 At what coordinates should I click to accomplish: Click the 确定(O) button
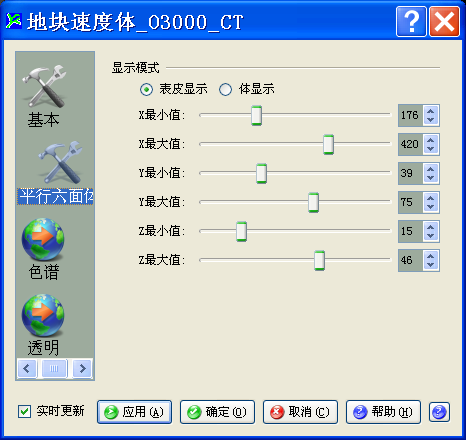coord(217,412)
